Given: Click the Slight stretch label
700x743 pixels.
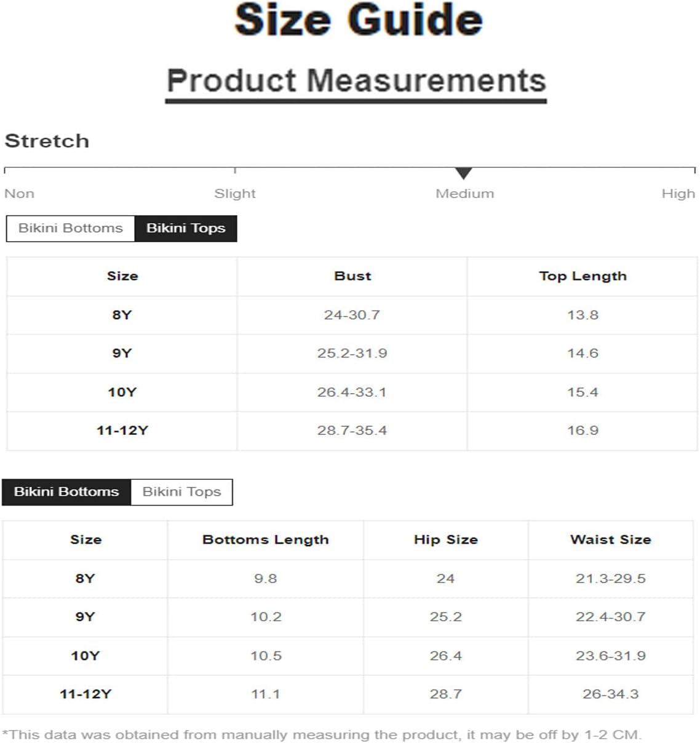Looking at the screenshot, I should [234, 194].
